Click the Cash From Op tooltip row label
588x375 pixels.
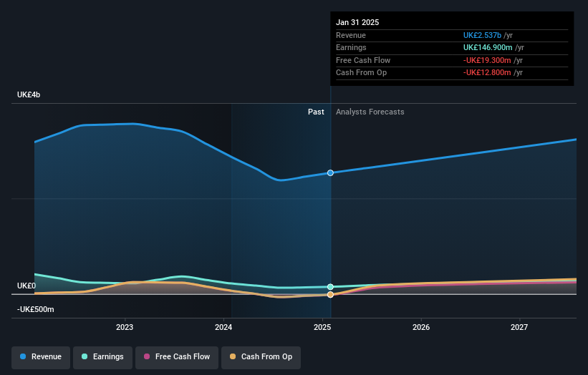point(361,73)
